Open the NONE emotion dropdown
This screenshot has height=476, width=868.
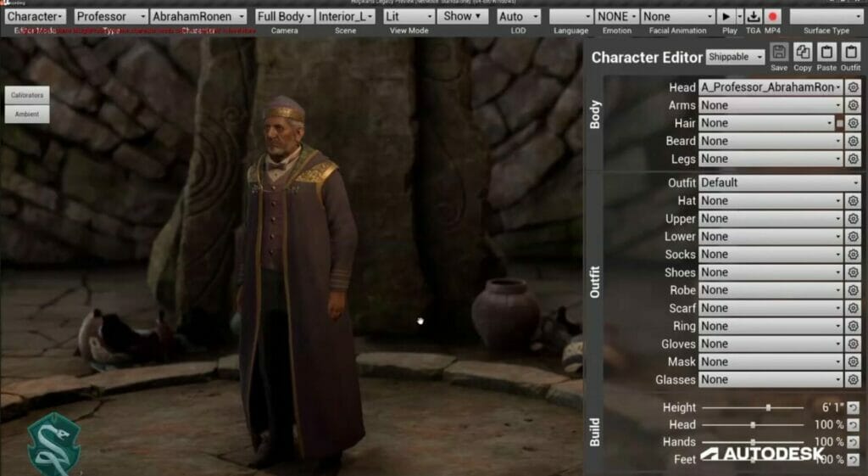[x=617, y=16]
